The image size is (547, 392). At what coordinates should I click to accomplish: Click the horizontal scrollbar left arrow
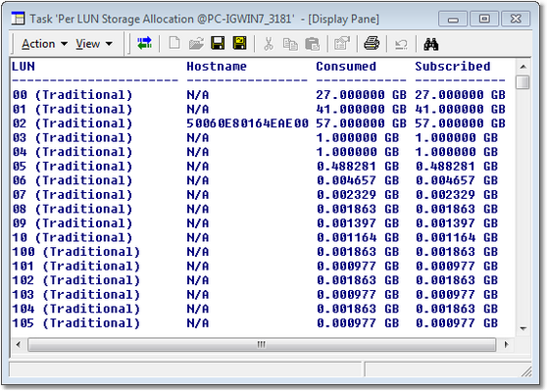tap(19, 345)
